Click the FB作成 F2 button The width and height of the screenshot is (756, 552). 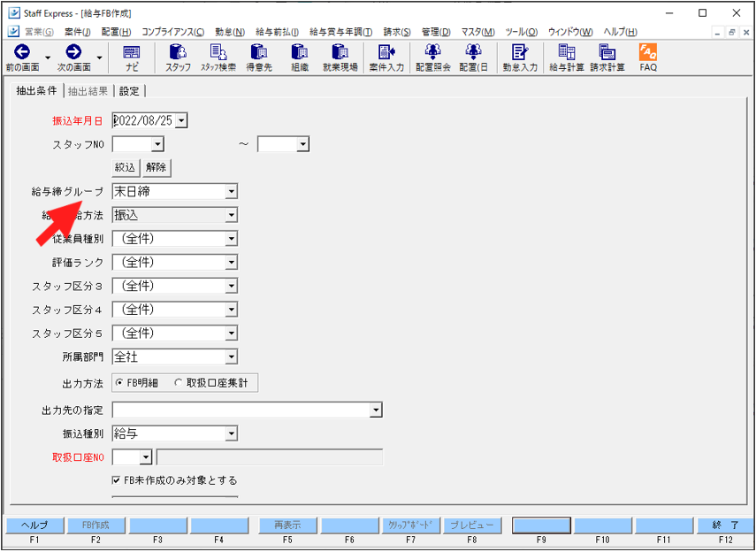pyautogui.click(x=96, y=525)
